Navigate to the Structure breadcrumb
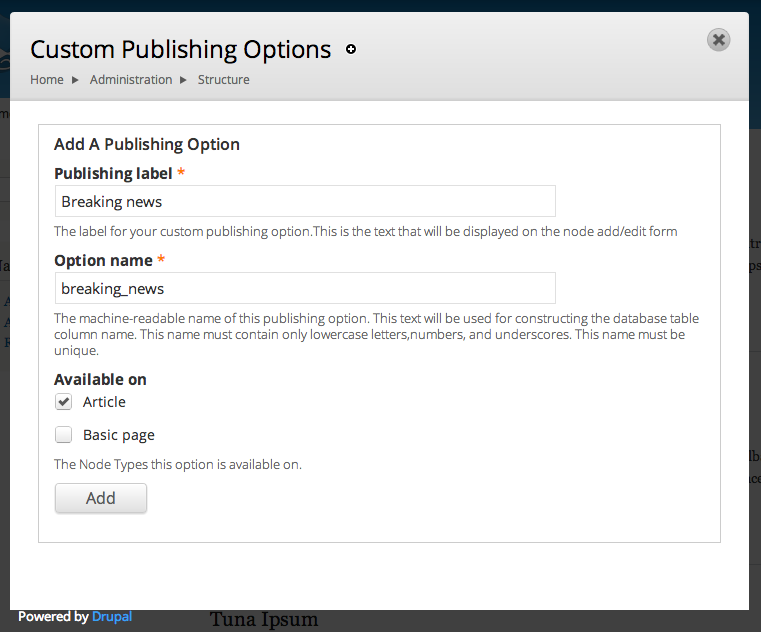Image resolution: width=761 pixels, height=632 pixels. [x=223, y=80]
